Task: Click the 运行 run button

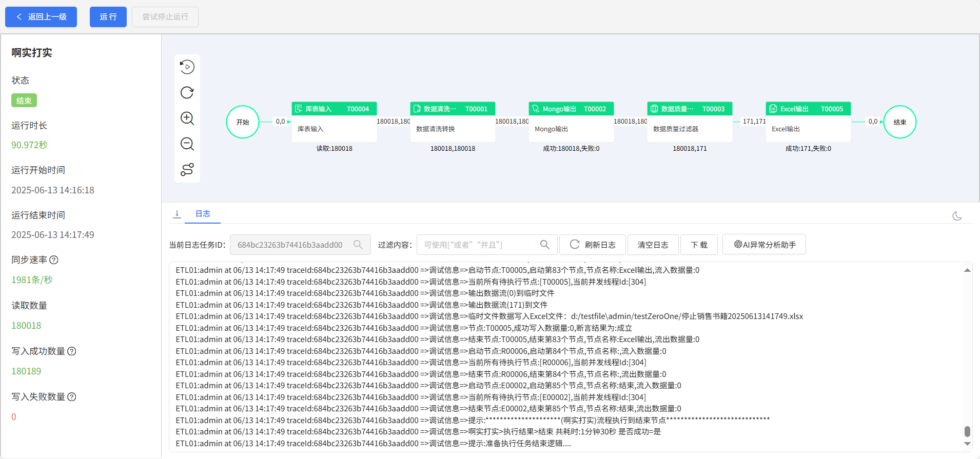Action: point(108,17)
